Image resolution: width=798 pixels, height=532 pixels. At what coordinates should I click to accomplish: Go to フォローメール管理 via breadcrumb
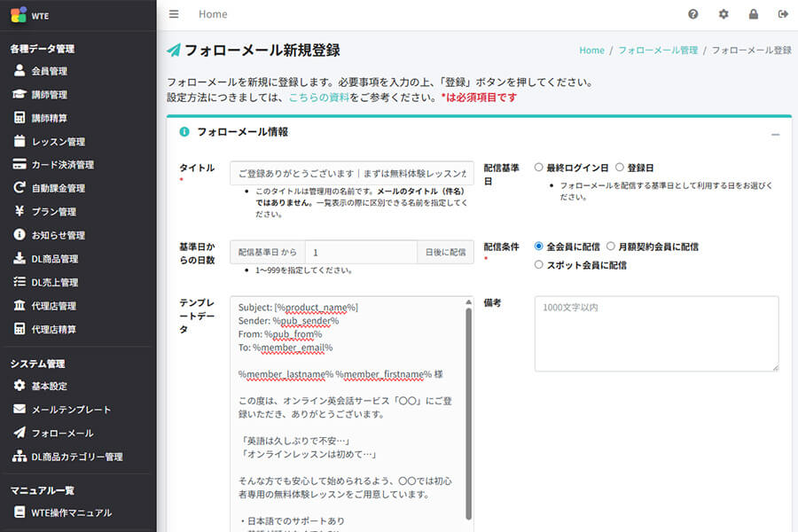click(x=657, y=51)
